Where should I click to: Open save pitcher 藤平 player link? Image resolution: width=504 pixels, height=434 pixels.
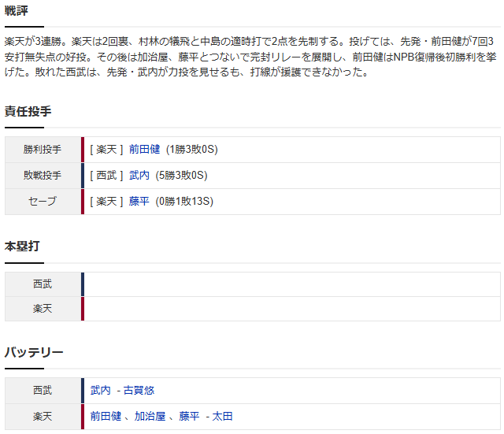coord(139,202)
